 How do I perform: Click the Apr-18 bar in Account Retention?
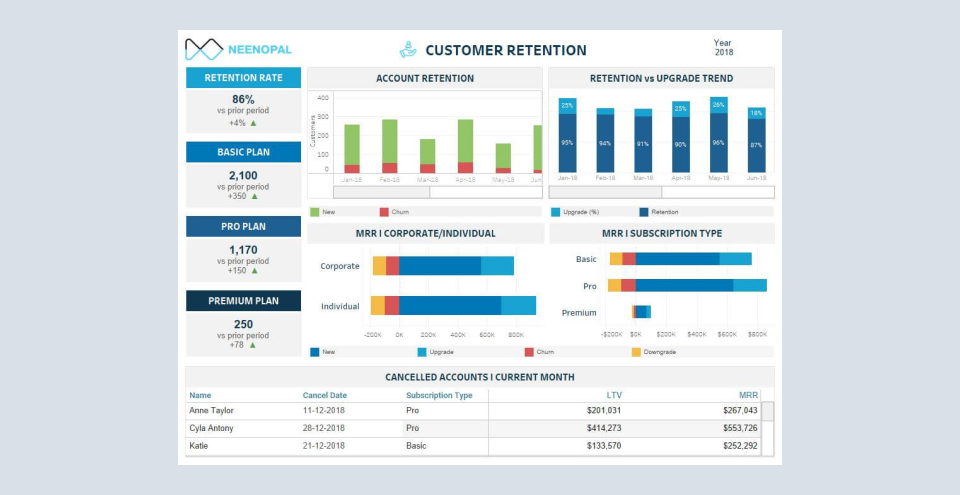click(x=465, y=146)
